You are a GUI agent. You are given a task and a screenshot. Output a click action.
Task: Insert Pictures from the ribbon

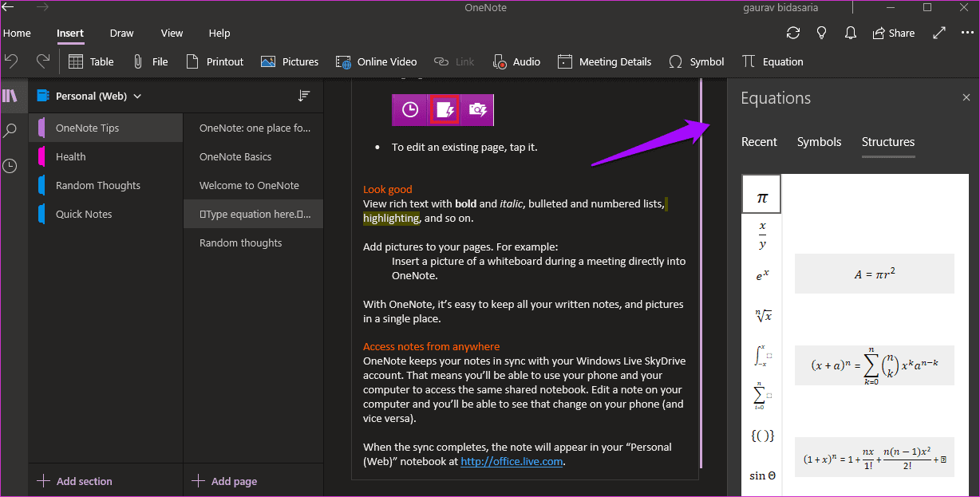point(290,61)
